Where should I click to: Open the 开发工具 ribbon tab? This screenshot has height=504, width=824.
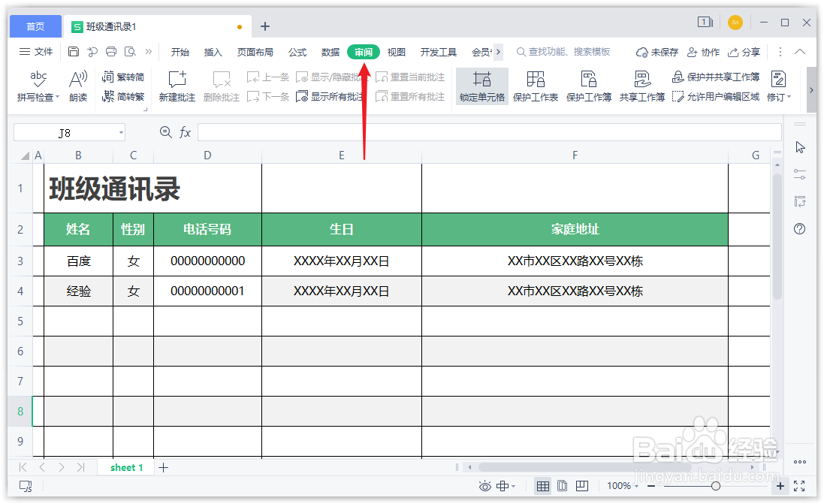tap(438, 52)
